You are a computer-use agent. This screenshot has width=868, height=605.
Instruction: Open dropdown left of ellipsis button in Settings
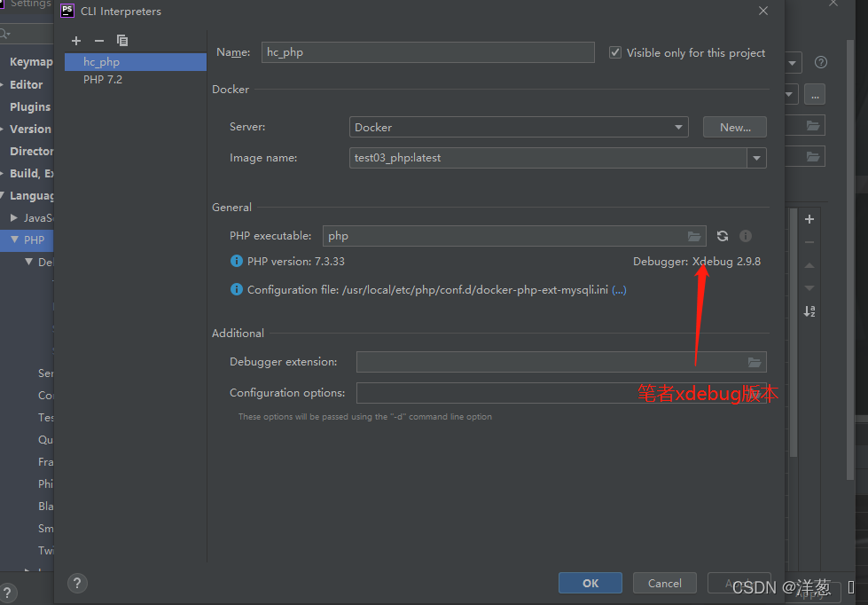[x=789, y=94]
